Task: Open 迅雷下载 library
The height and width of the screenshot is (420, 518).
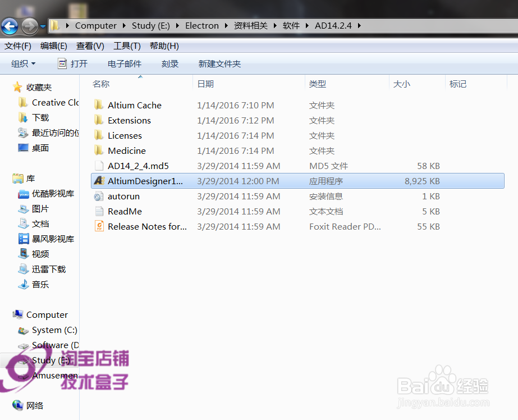Action: pos(42,270)
